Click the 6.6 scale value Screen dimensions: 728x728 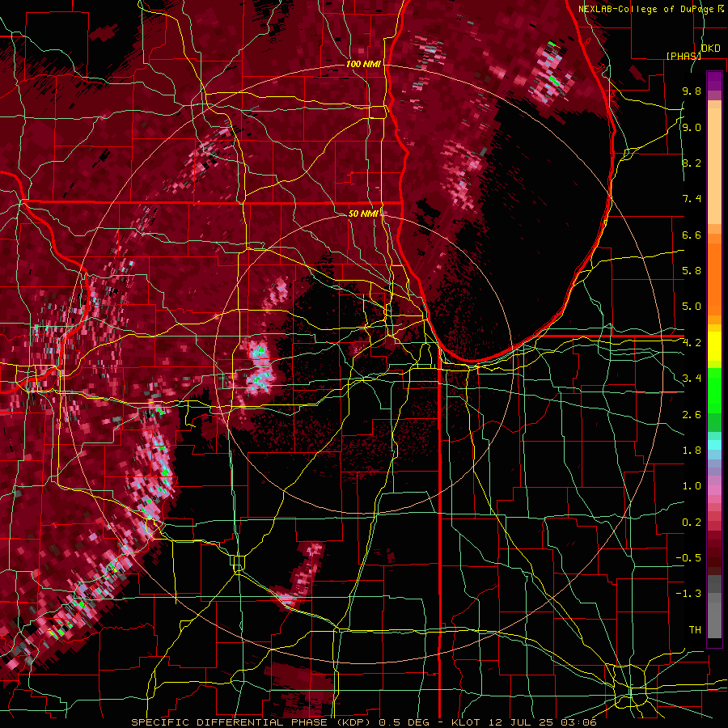(692, 235)
